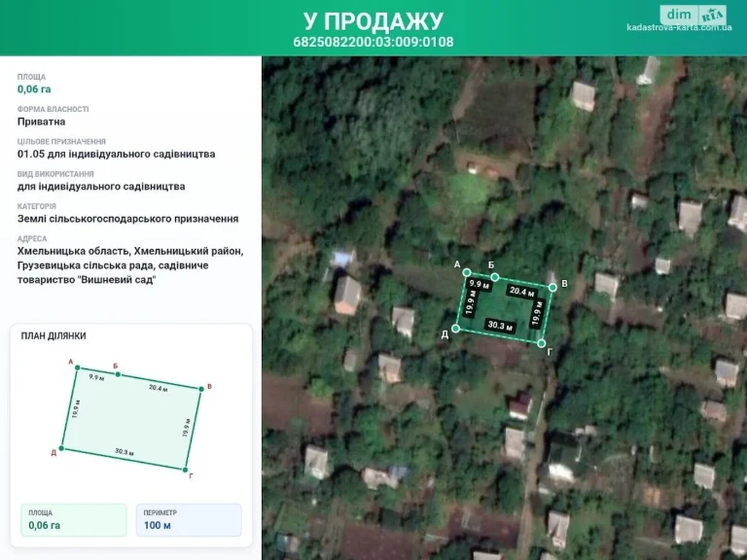The width and height of the screenshot is (747, 560).
Task: Select the 20.4 м length label on map
Action: point(522,291)
